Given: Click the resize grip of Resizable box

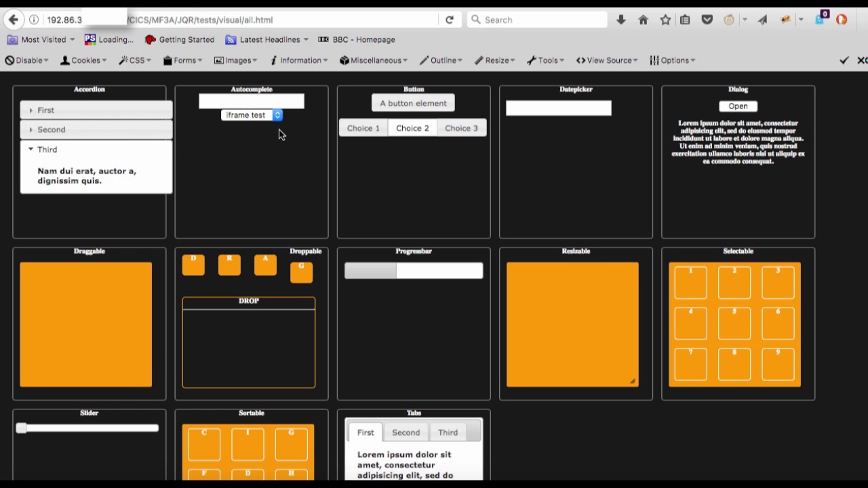Looking at the screenshot, I should pos(633,382).
